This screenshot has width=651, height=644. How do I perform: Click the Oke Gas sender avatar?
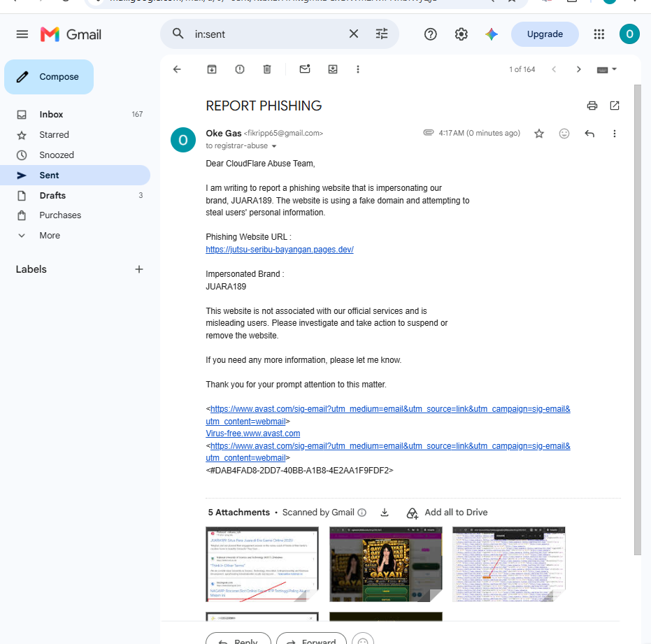[183, 140]
